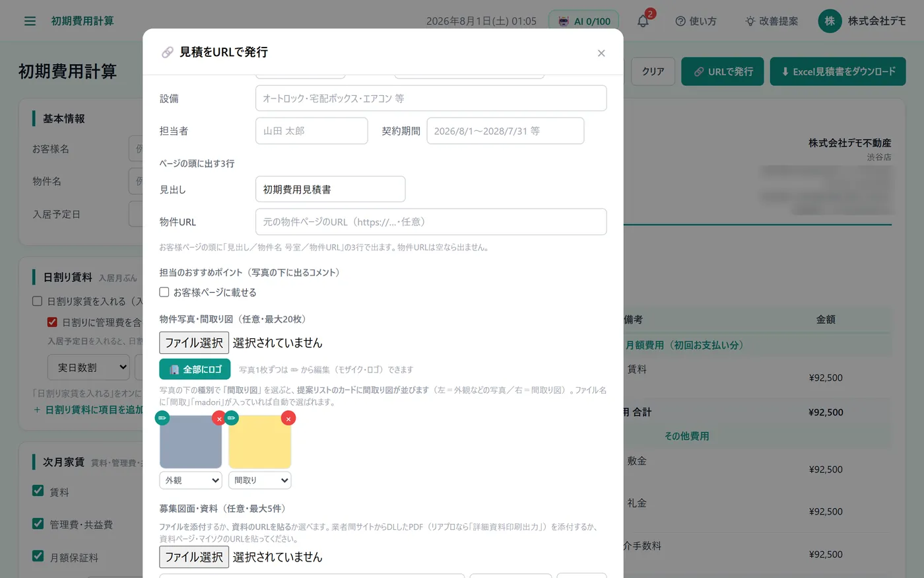Focus the 物件URL input field
The image size is (924, 578).
(x=431, y=222)
